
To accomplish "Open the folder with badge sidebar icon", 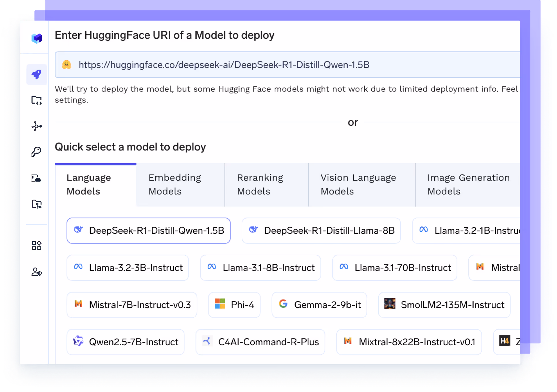I will point(37,204).
